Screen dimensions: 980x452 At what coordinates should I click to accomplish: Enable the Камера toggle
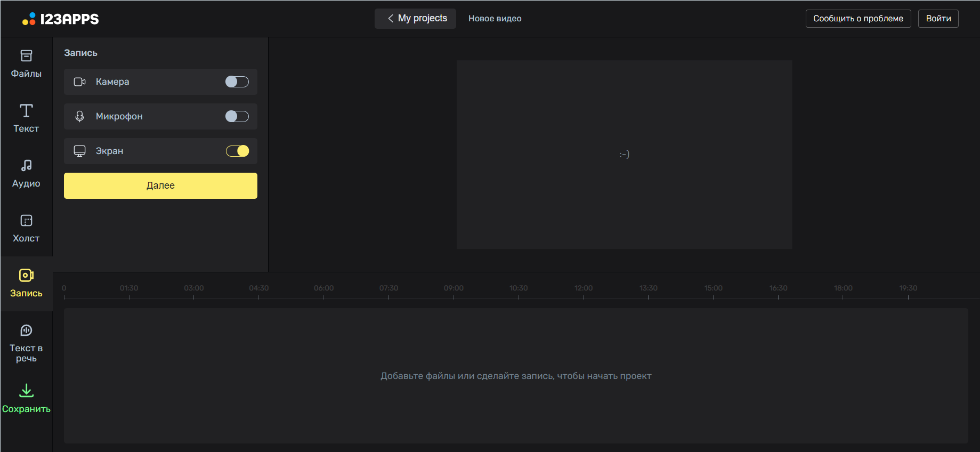point(237,82)
